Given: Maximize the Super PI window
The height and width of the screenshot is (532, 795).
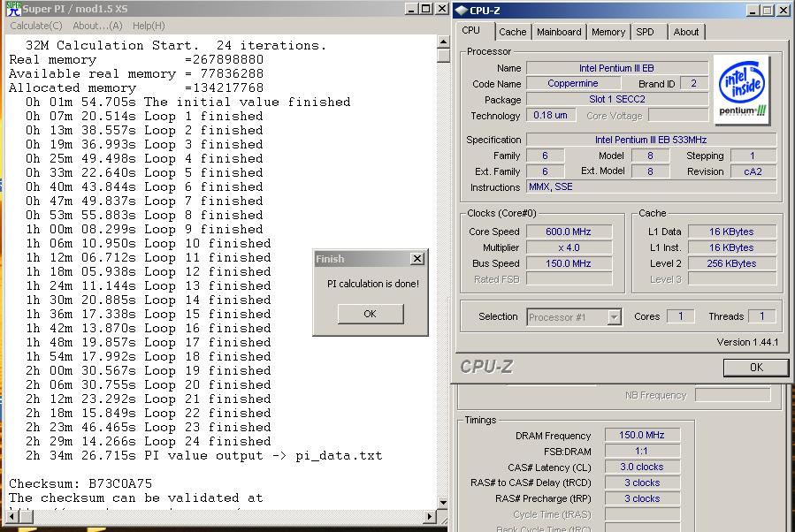Looking at the screenshot, I should [426, 9].
